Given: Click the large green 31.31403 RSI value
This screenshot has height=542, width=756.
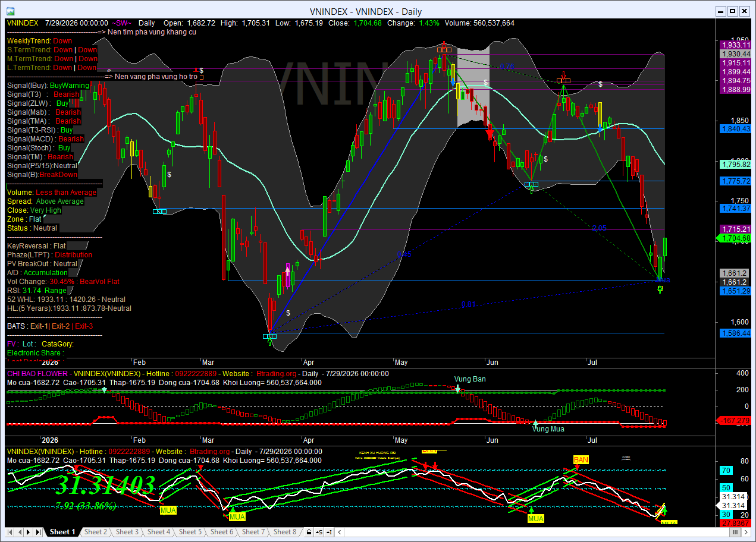Looking at the screenshot, I should pos(105,486).
